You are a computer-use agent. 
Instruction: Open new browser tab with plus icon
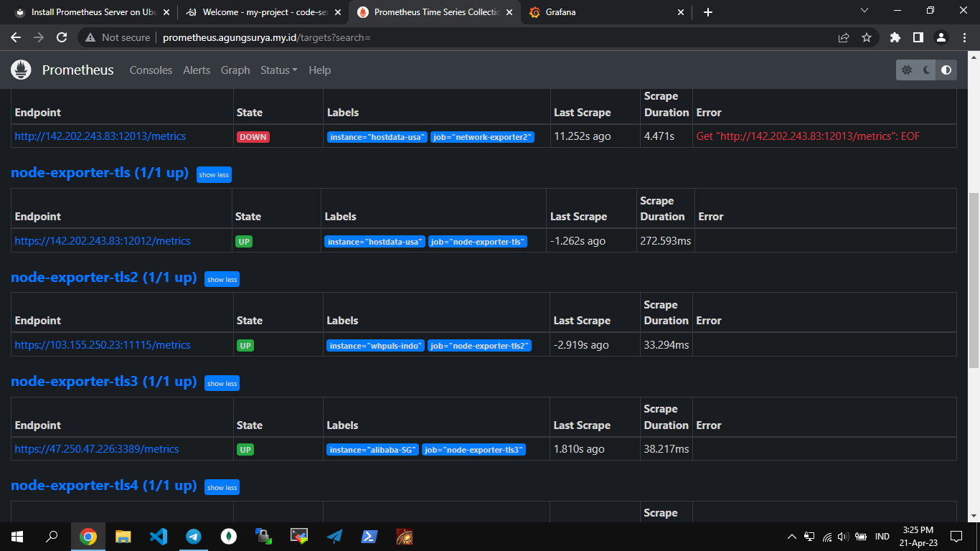(x=708, y=12)
